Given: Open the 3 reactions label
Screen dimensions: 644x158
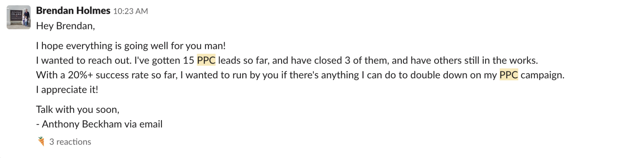Looking at the screenshot, I should coord(70,142).
